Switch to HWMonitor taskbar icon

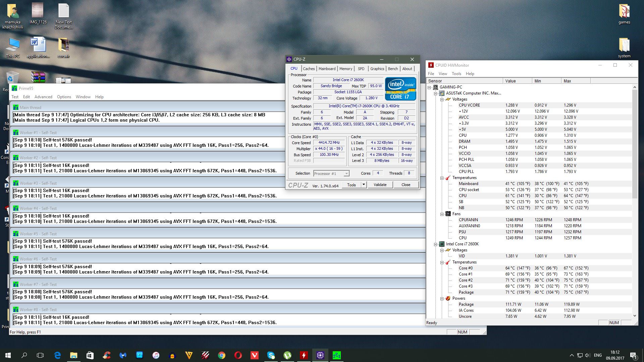click(304, 355)
